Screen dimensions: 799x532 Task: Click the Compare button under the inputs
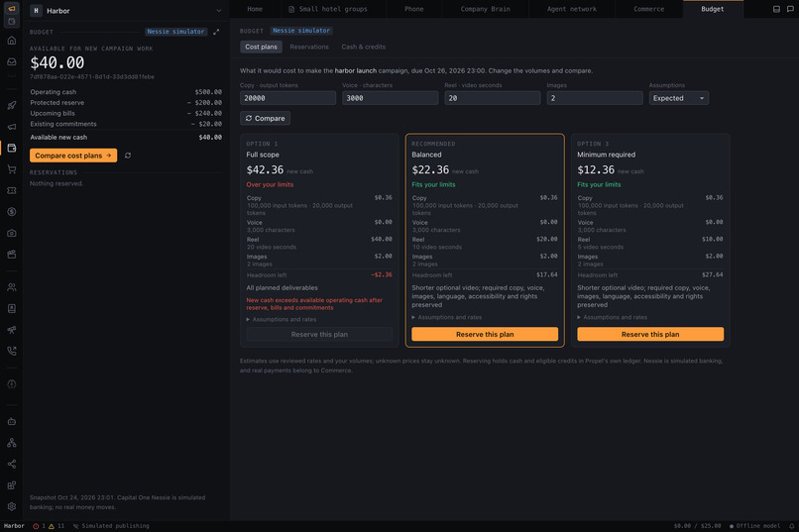(265, 119)
